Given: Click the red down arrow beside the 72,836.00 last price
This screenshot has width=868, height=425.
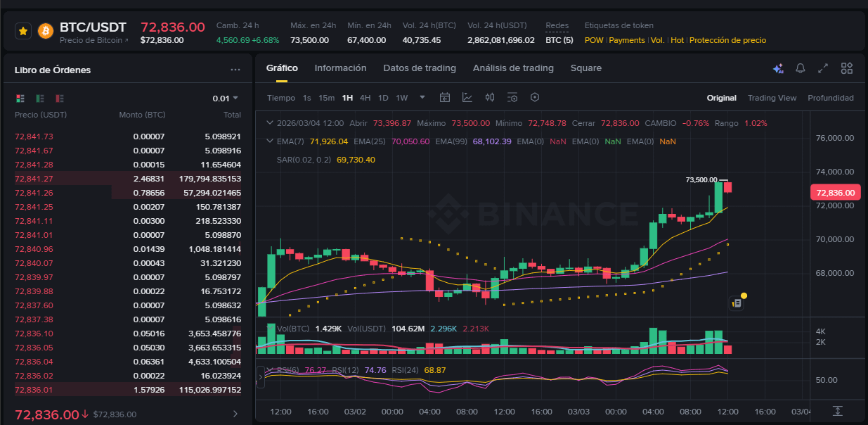Looking at the screenshot, I should 85,414.
